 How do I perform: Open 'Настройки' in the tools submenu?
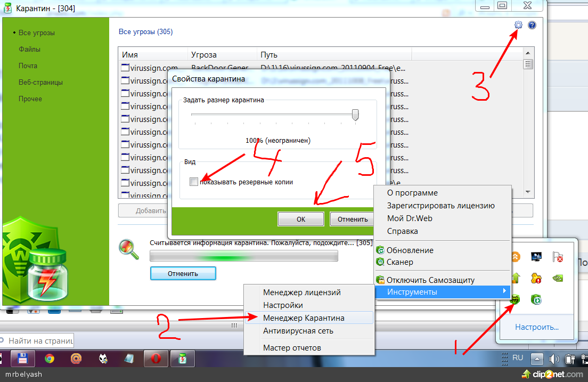point(283,305)
